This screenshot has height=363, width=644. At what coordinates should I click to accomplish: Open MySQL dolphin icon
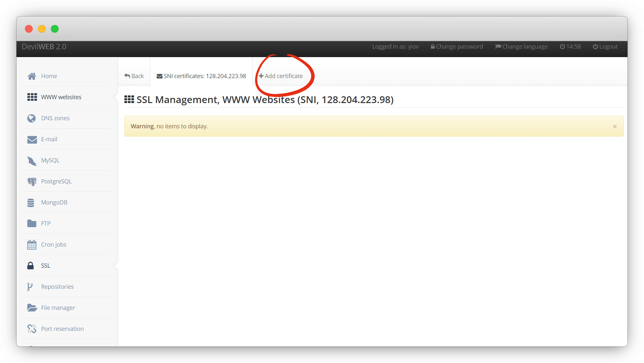32,160
